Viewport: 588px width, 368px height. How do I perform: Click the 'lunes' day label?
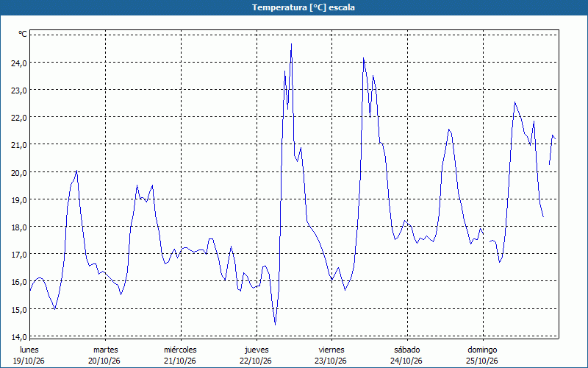pos(29,350)
